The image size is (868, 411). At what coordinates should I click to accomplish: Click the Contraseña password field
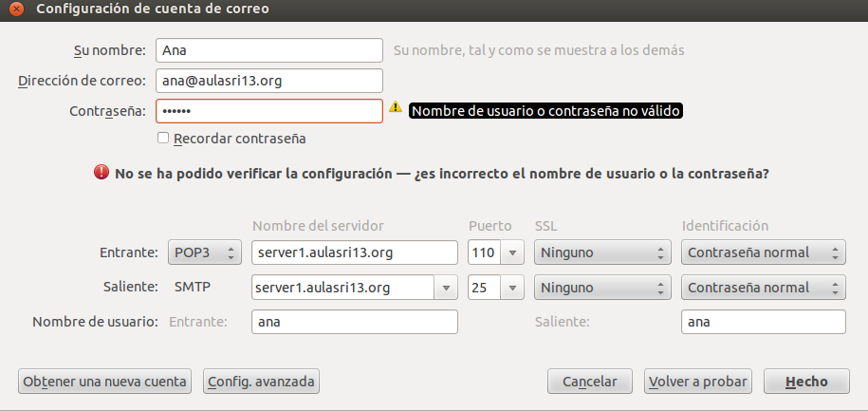(269, 111)
